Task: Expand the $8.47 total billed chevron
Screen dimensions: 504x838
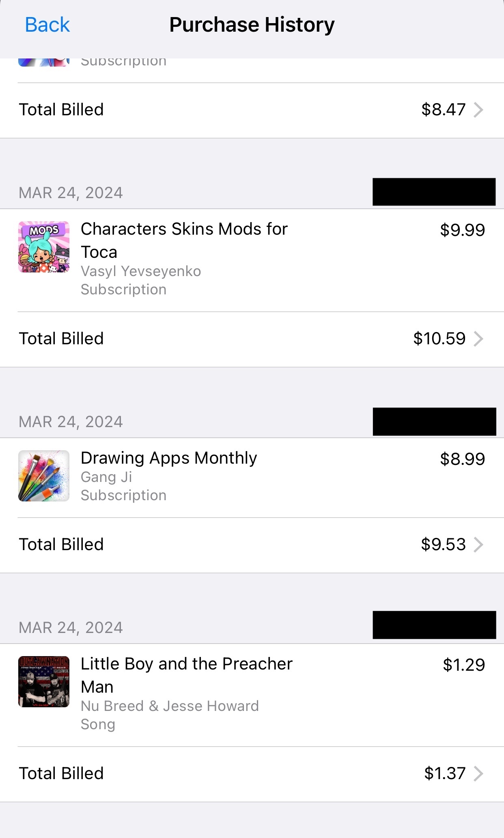Action: tap(479, 110)
